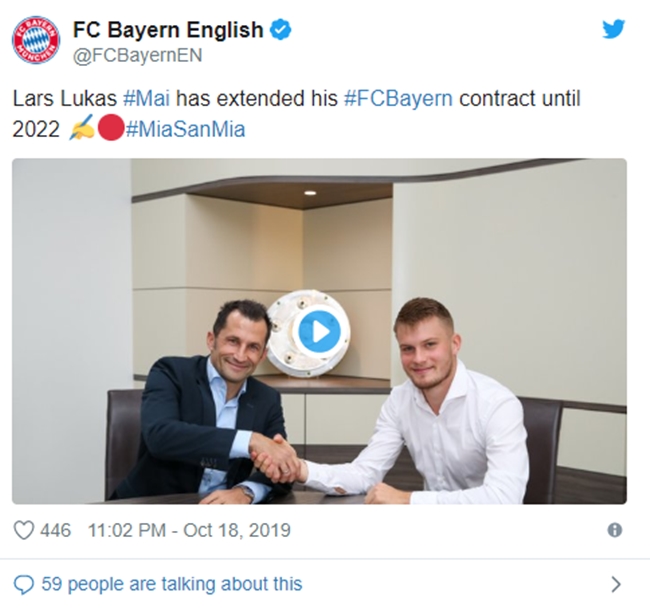Click the FC Bayern München club logo avatar

click(36, 40)
